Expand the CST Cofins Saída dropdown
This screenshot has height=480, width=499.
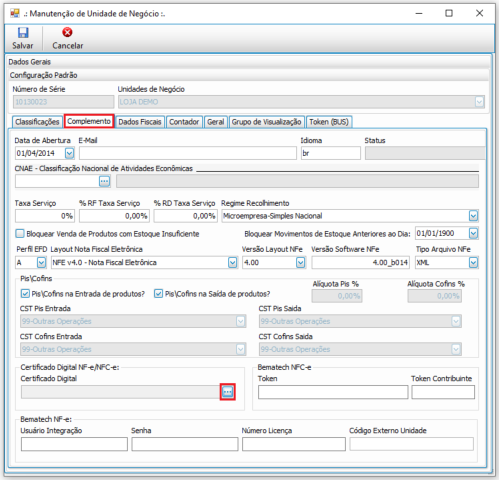click(x=456, y=349)
